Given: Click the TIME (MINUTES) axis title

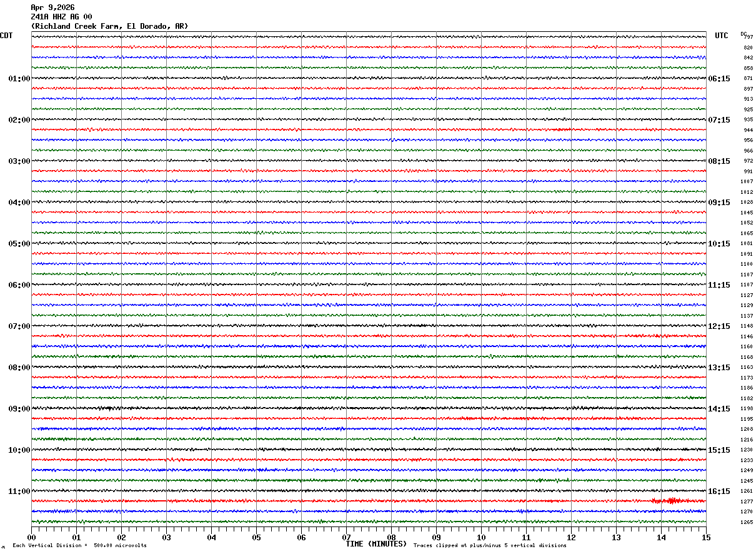Looking at the screenshot, I should [x=376, y=544].
